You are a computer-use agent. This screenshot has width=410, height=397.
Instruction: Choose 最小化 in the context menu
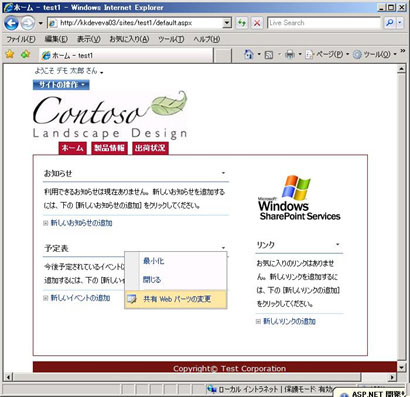[x=153, y=261]
